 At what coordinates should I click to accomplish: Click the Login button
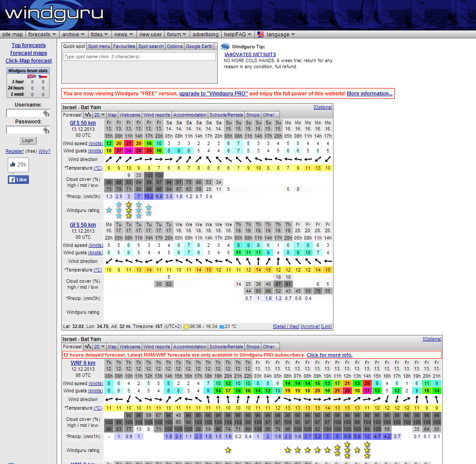tap(28, 140)
